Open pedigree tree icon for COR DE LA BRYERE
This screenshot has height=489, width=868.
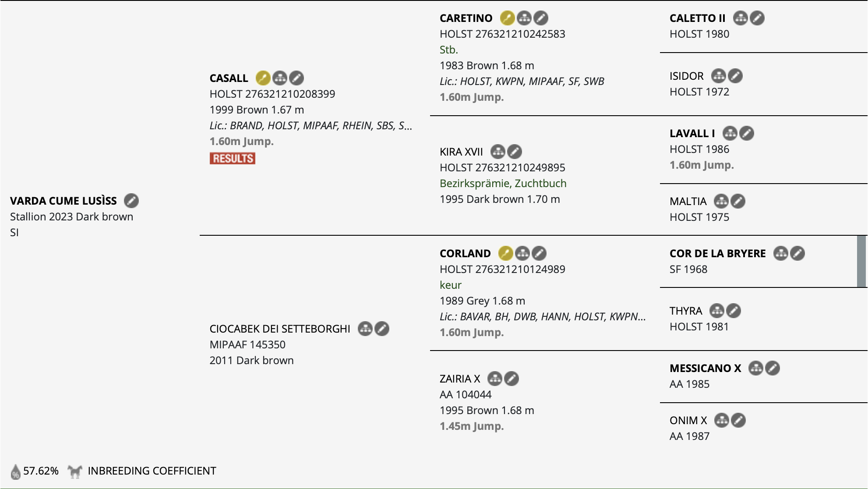click(x=780, y=253)
